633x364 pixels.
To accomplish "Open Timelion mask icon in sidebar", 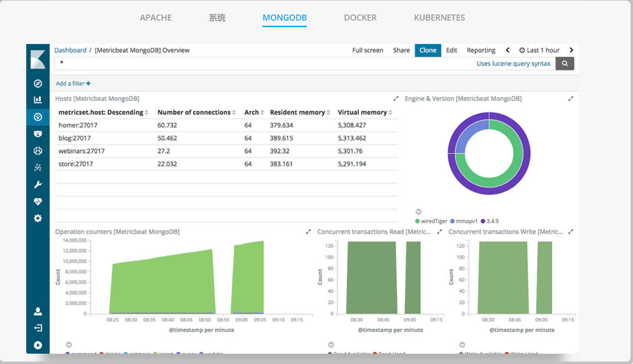I will tap(38, 134).
